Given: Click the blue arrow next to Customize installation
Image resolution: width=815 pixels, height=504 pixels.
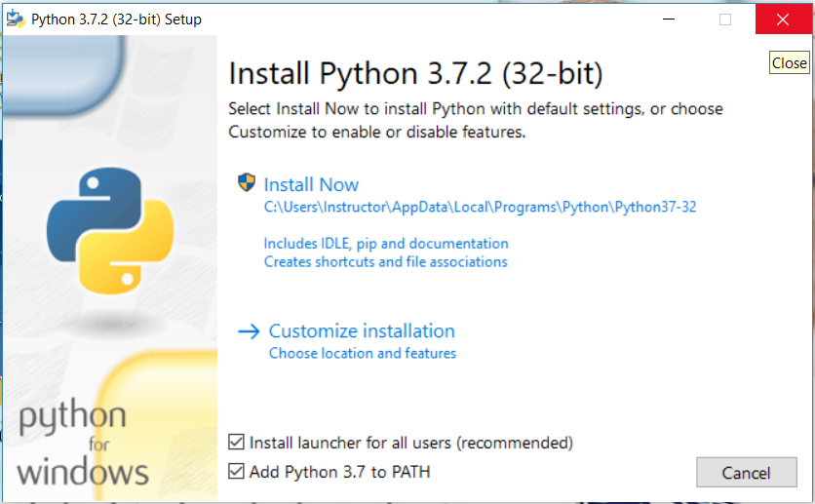Looking at the screenshot, I should tap(249, 331).
